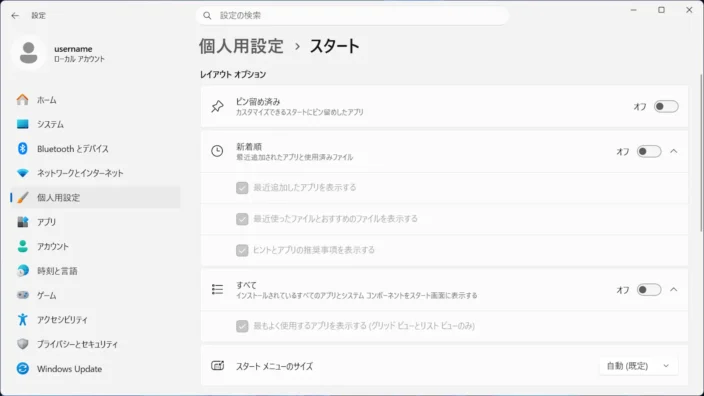Collapse the 新着順 section chevron
Viewport: 704px width, 396px height.
pyautogui.click(x=673, y=151)
